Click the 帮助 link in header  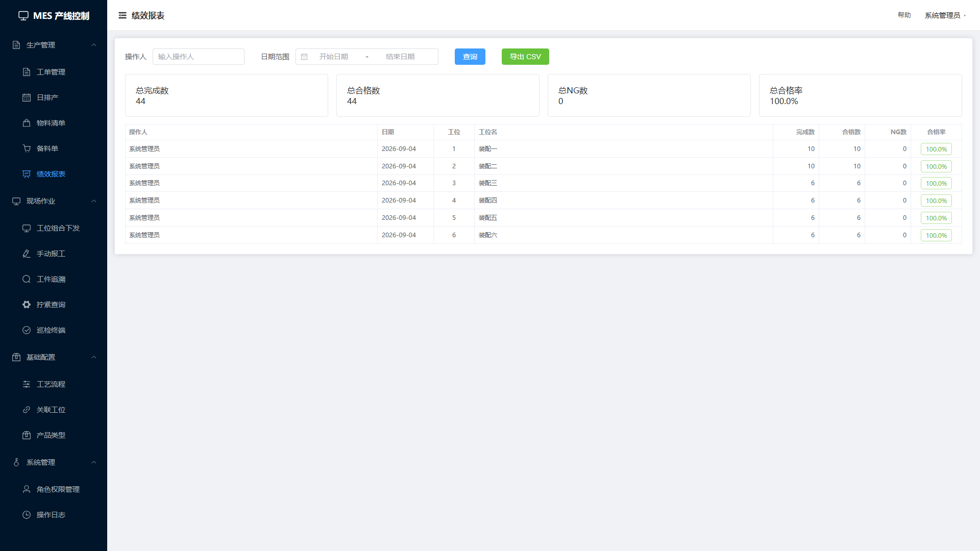(x=904, y=15)
